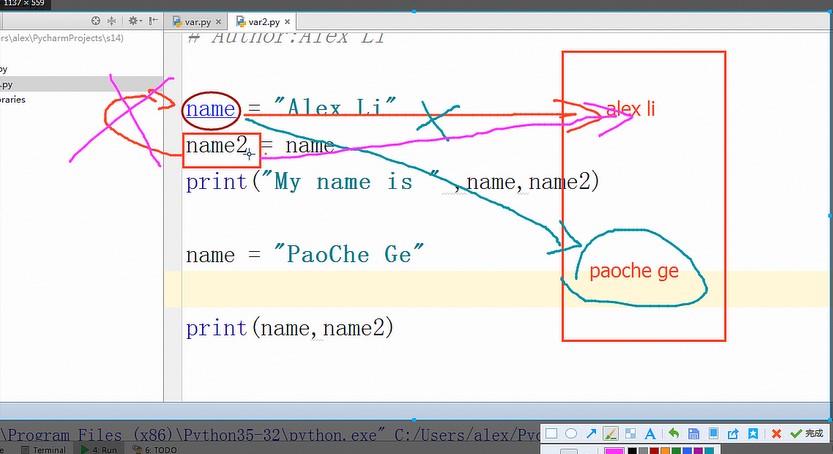Click the name2 variable assignment
This screenshot has height=454, width=833.
217,145
